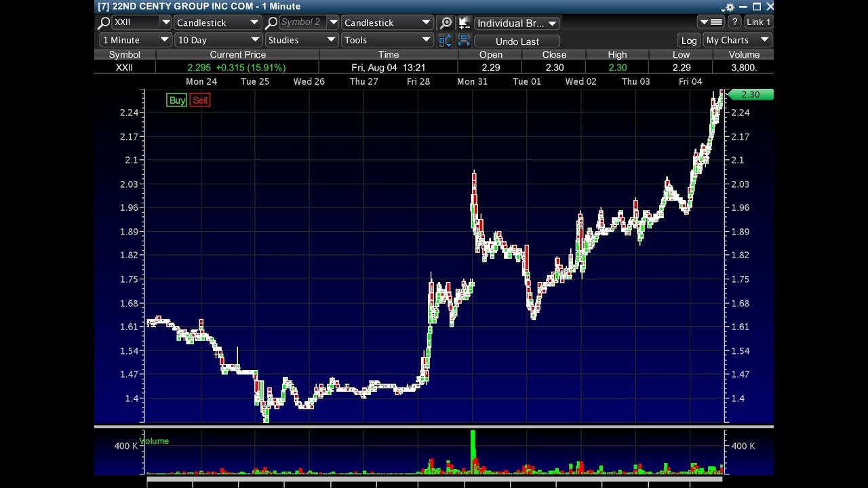Image resolution: width=868 pixels, height=488 pixels.
Task: Click the vertical scale adjust icon
Action: pos(445,41)
